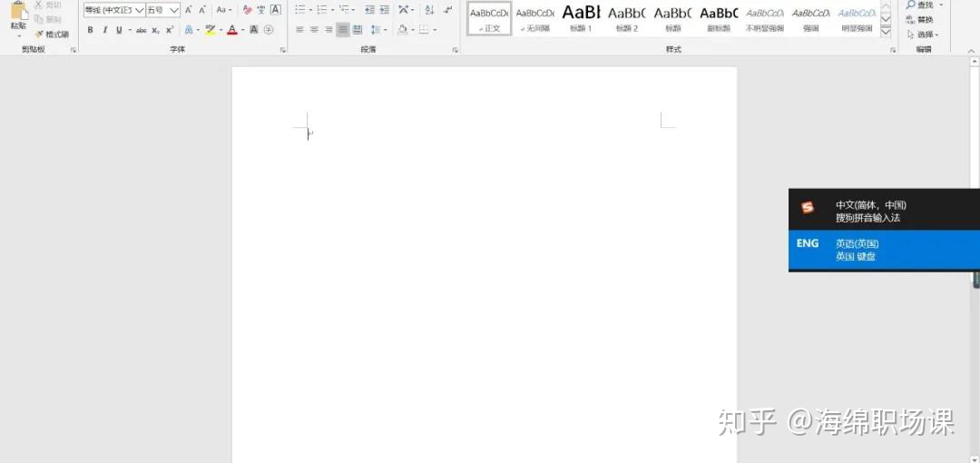Click the Multilevel List icon
Viewport: 980px width, 463px height.
(347, 10)
